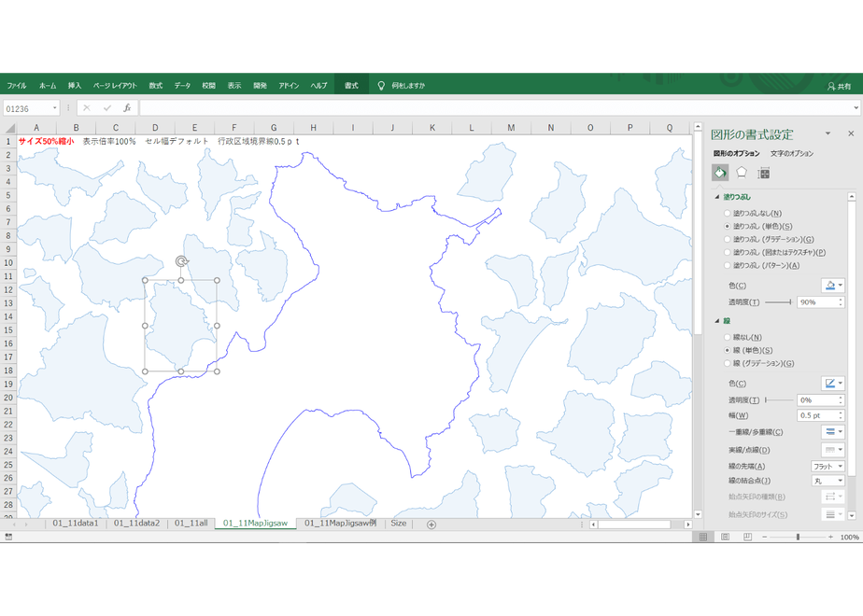Click the zoom out minus icon
Viewport: 863px width, 616px height.
point(765,537)
